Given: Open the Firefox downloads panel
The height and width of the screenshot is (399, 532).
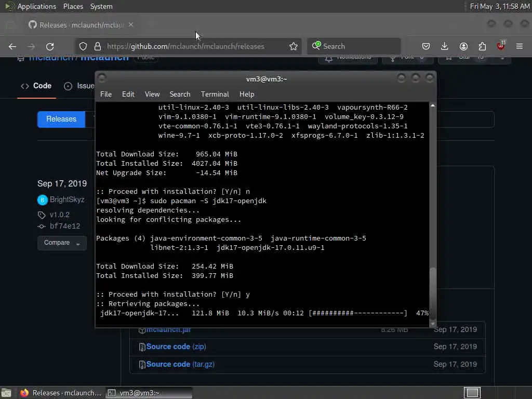Looking at the screenshot, I should click(445, 46).
